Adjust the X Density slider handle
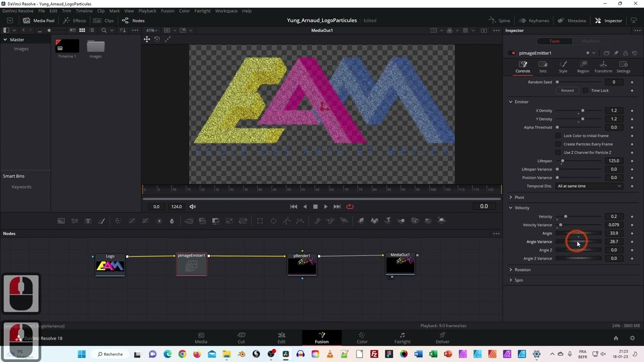The height and width of the screenshot is (362, 644). (583, 111)
